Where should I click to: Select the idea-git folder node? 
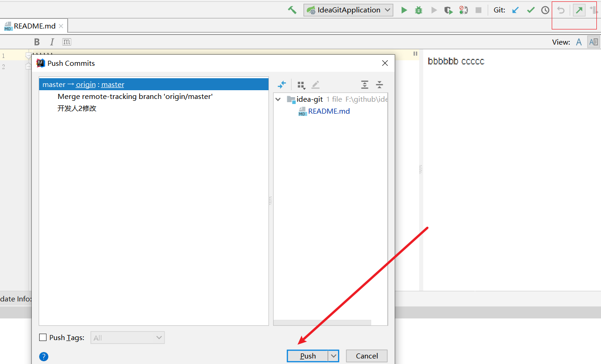309,99
